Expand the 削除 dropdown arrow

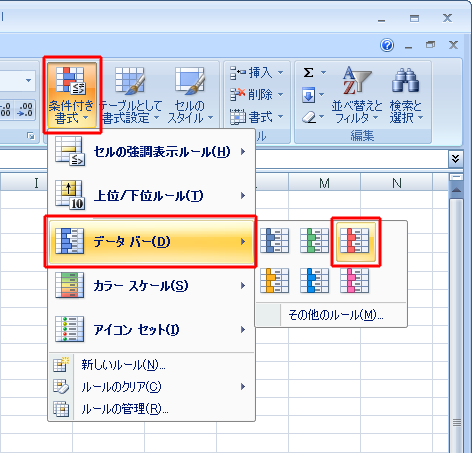pyautogui.click(x=280, y=95)
